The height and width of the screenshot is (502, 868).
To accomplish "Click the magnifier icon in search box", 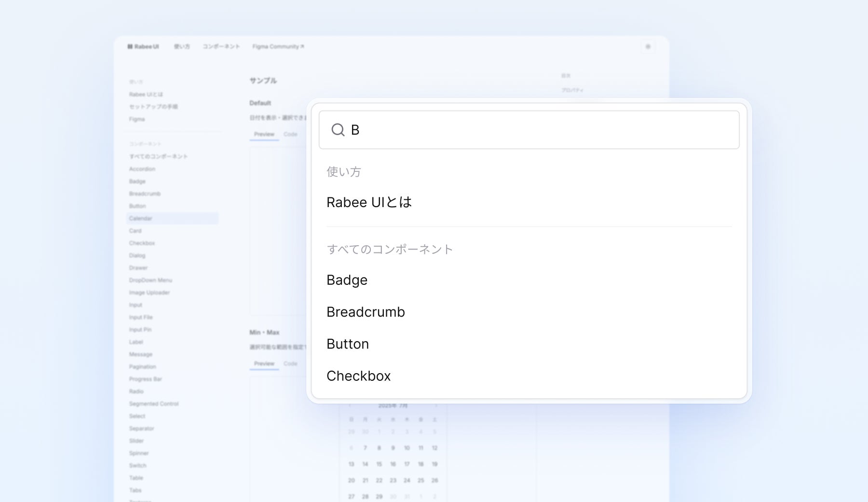I will point(338,130).
